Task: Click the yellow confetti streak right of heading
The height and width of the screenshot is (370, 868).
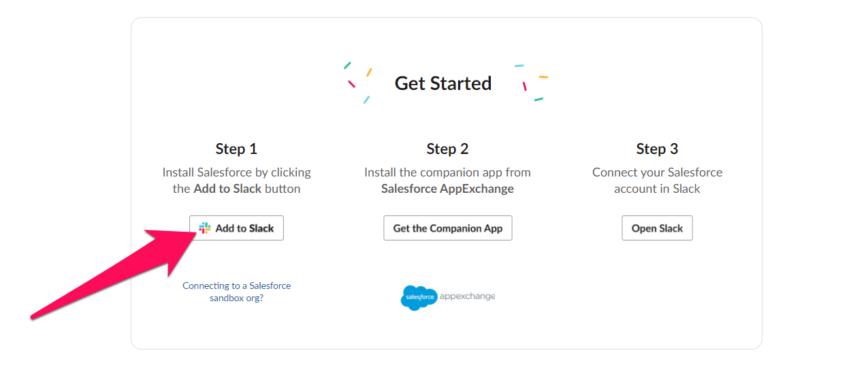Action: point(544,77)
